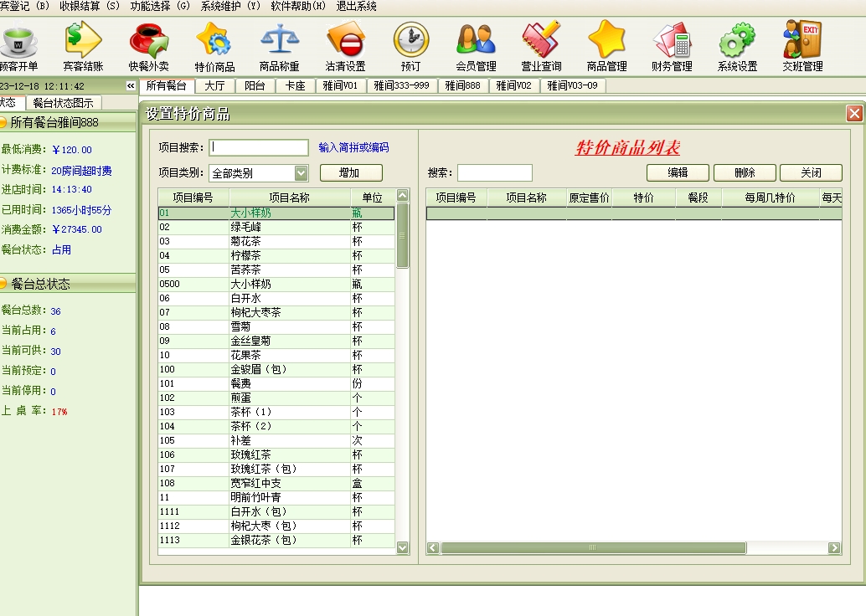This screenshot has width=866, height=616.
Task: Open the 功能选择 (G) menu
Action: coord(159,6)
